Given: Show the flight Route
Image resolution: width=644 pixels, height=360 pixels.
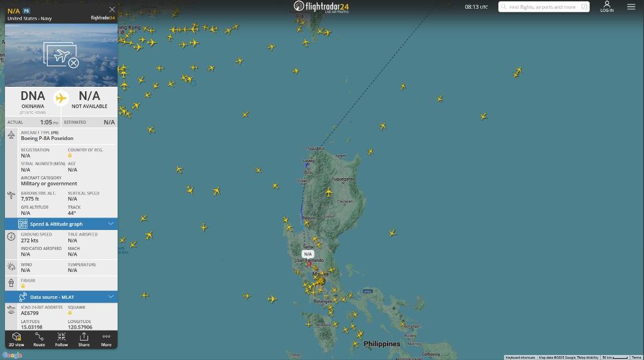Looking at the screenshot, I should 39,339.
